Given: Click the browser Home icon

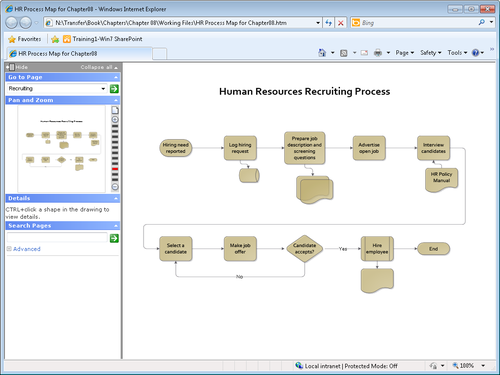Looking at the screenshot, I should [322, 53].
